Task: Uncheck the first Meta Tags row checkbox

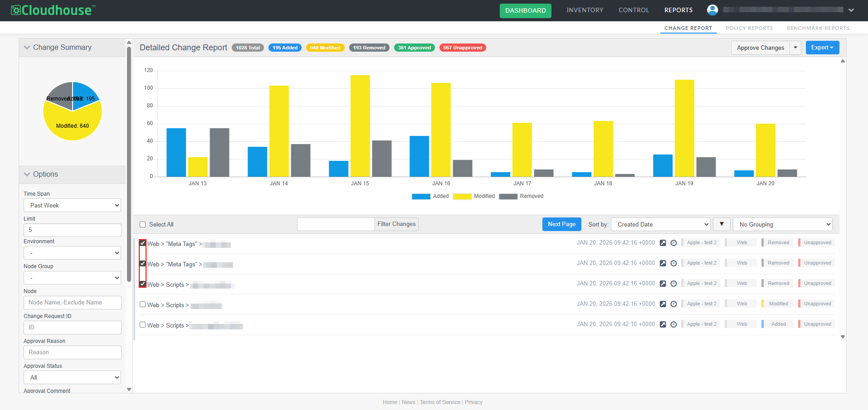Action: click(x=143, y=243)
